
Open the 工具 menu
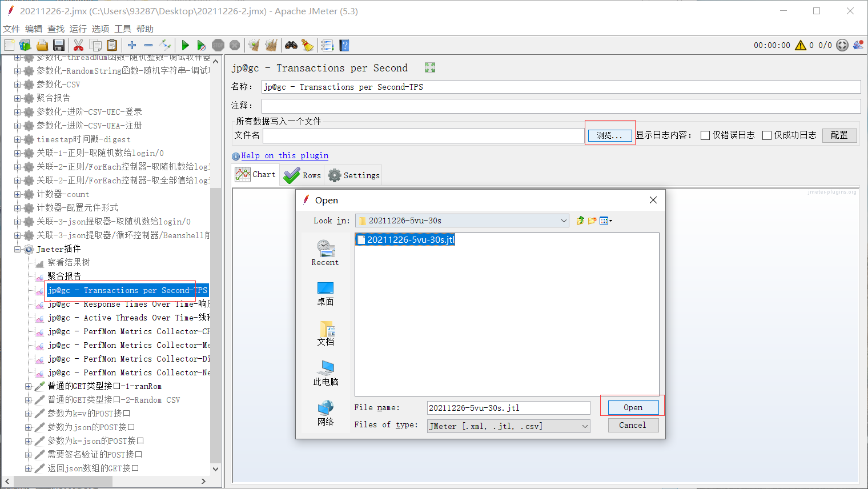[123, 29]
